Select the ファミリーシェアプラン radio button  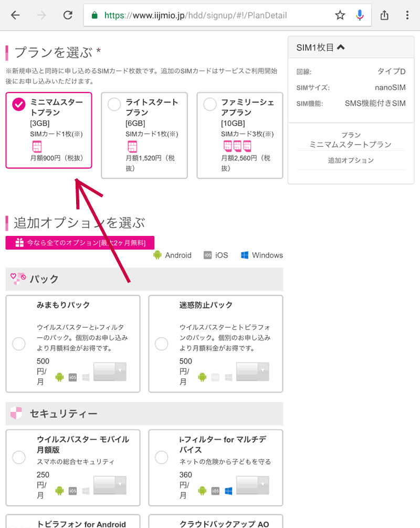click(209, 105)
